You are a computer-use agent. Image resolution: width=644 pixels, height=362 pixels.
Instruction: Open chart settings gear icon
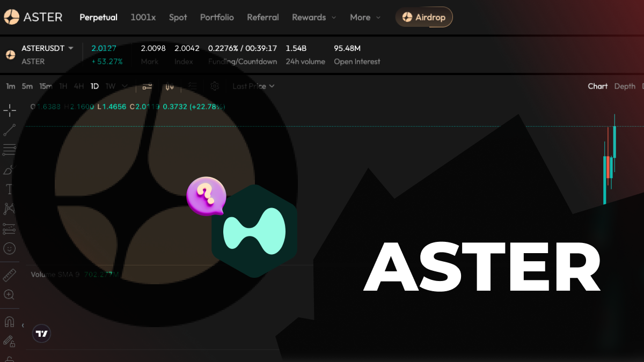pos(215,86)
